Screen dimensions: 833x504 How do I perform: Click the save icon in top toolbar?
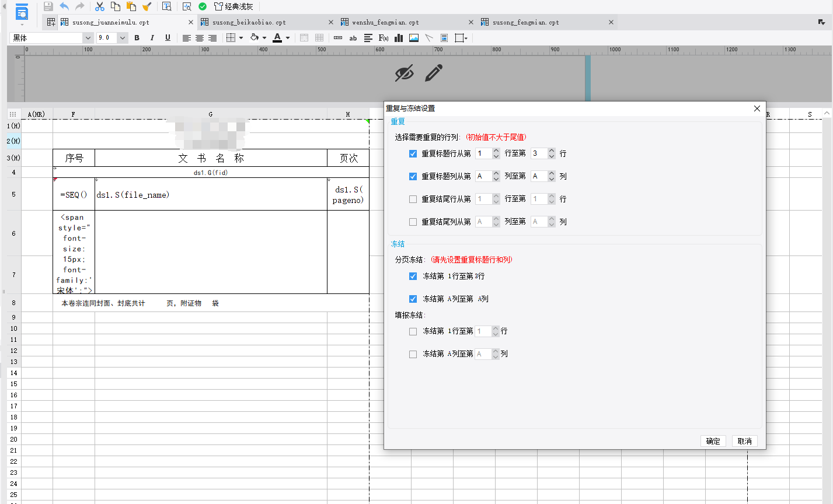tap(48, 6)
